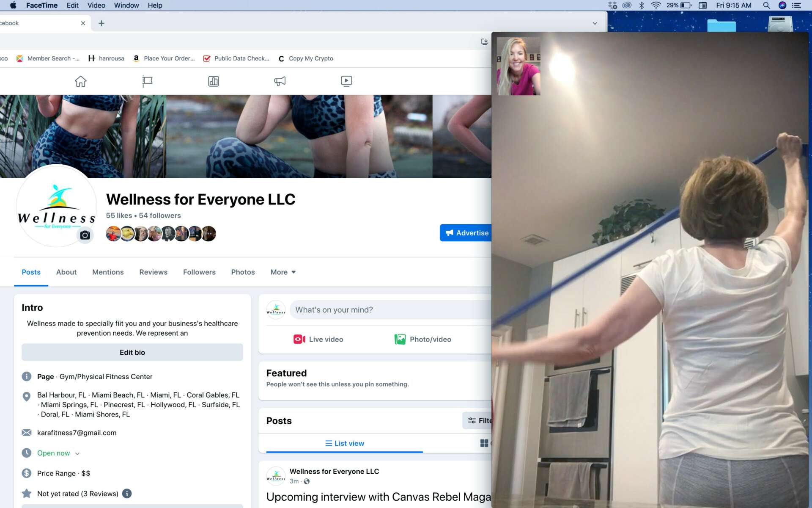
Task: Click the Ad Center megaphone icon
Action: click(280, 81)
